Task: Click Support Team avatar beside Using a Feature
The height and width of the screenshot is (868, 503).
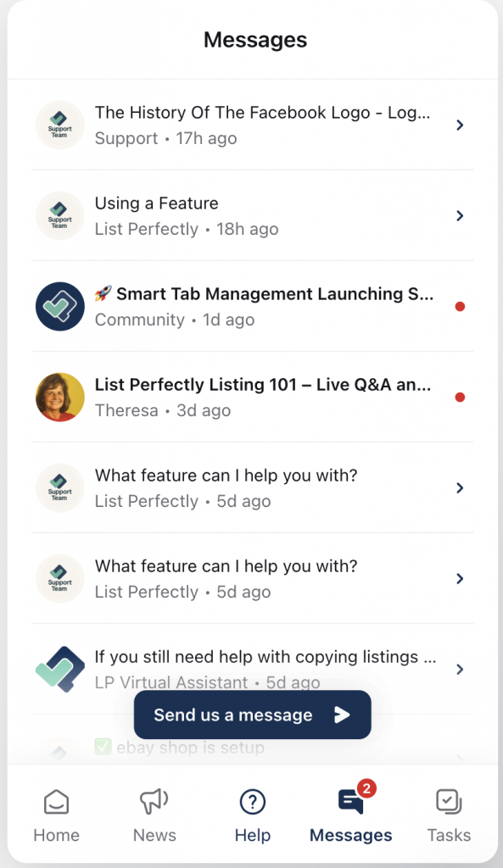Action: [x=60, y=215]
